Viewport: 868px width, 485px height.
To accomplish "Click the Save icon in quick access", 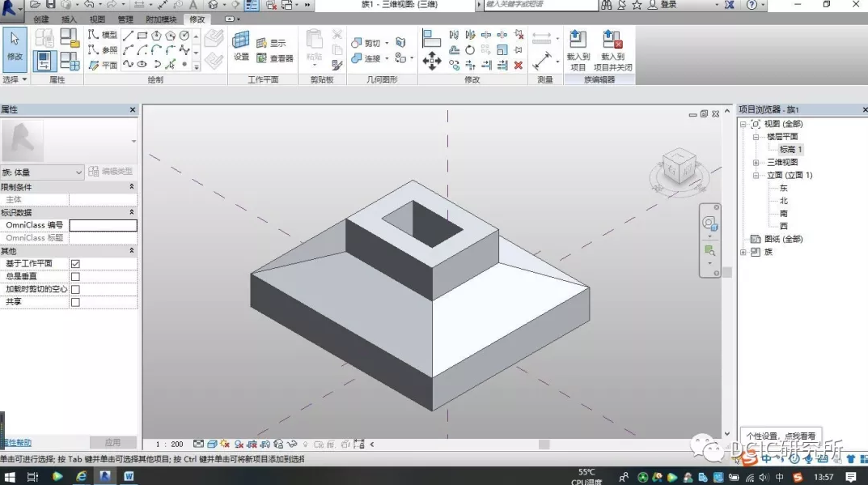I will coord(50,4).
